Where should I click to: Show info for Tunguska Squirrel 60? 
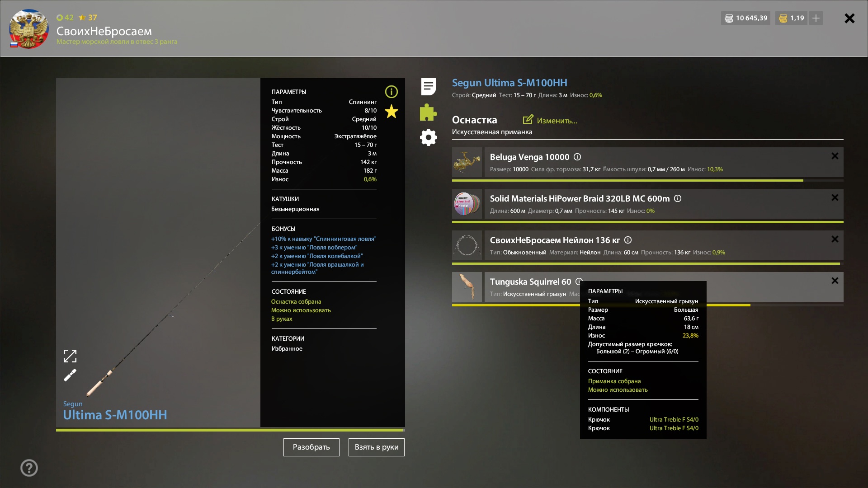point(578,282)
